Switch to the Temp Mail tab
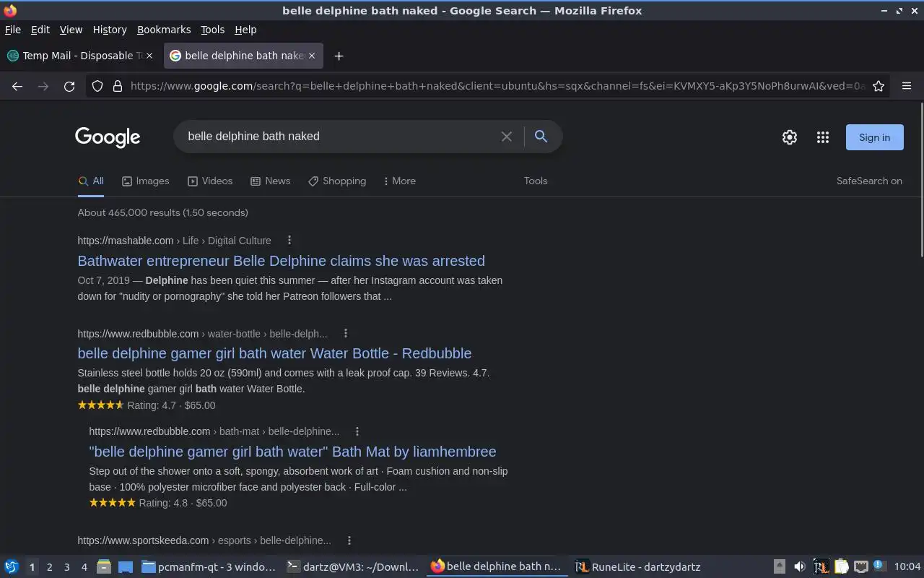 click(79, 56)
